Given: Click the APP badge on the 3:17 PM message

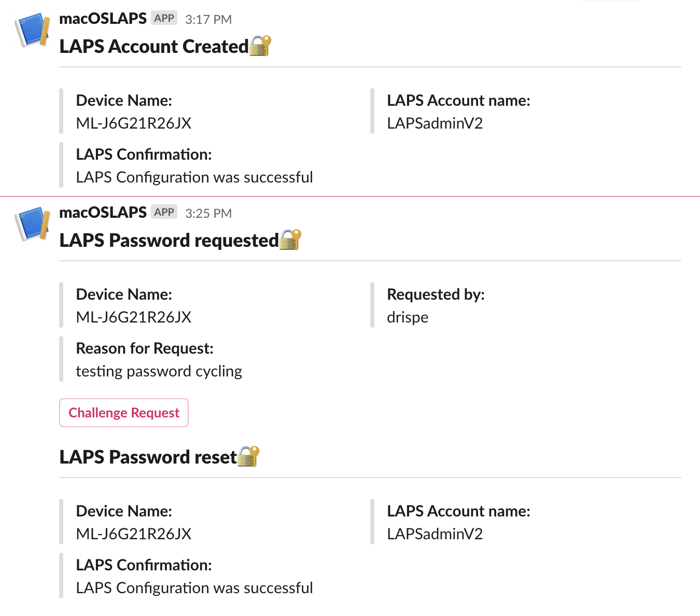Looking at the screenshot, I should click(164, 18).
